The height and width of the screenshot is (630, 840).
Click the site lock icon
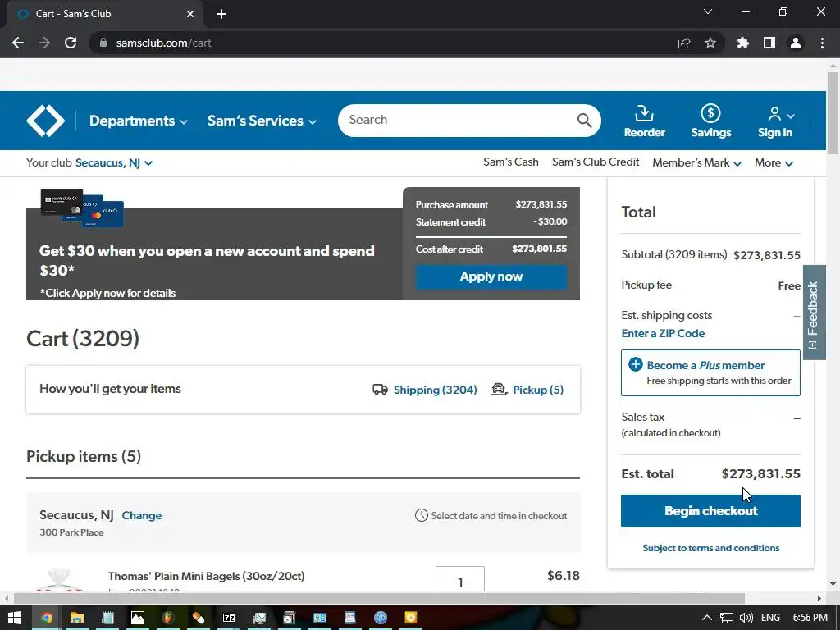103,43
